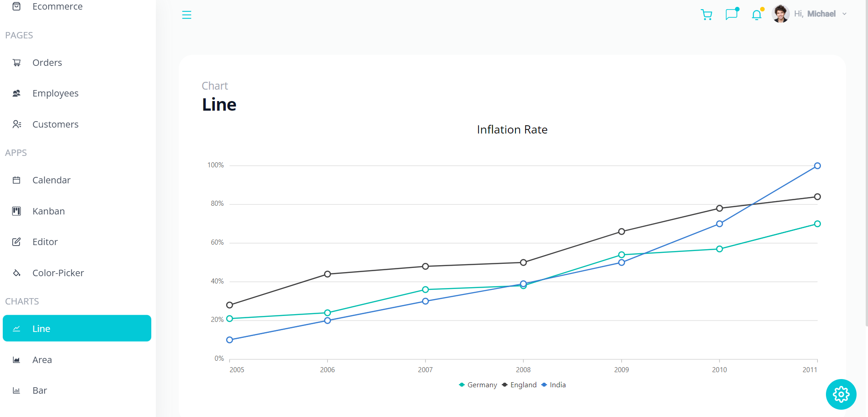This screenshot has width=868, height=417.
Task: Expand the user profile dropdown chevron
Action: [844, 14]
